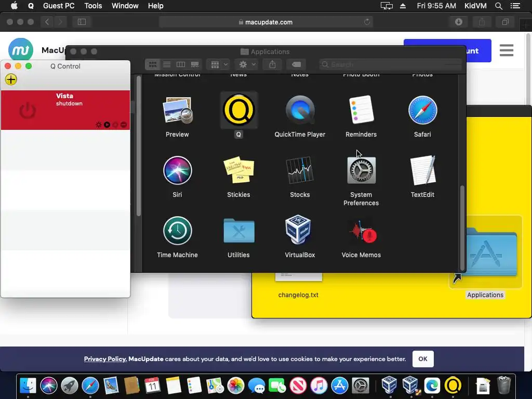The width and height of the screenshot is (532, 399).
Task: Reload the macupdate.com page
Action: pyautogui.click(x=367, y=22)
